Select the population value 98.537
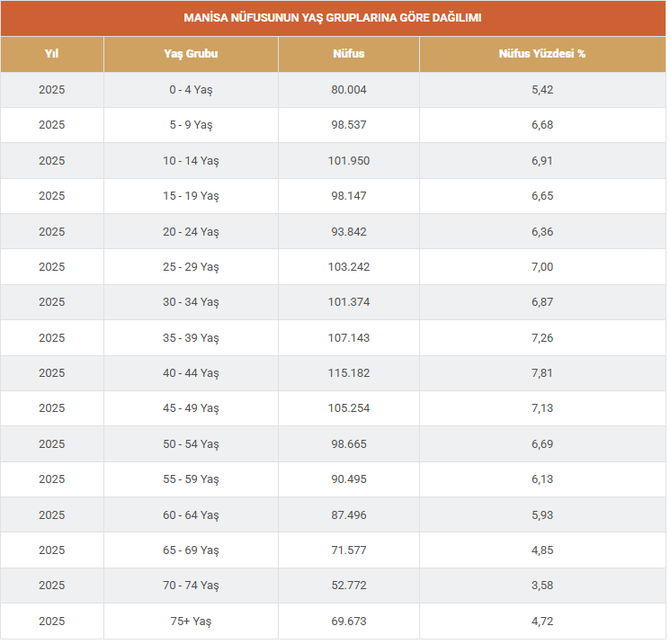This screenshot has width=670, height=644. 349,125
